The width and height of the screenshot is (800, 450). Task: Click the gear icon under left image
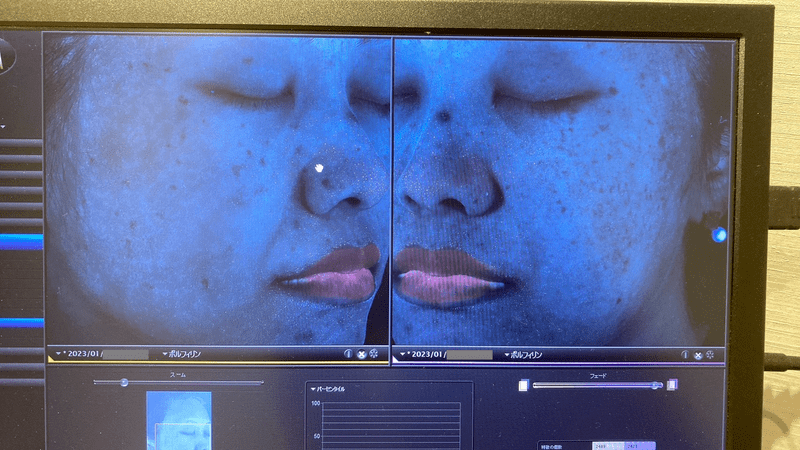pyautogui.click(x=374, y=354)
